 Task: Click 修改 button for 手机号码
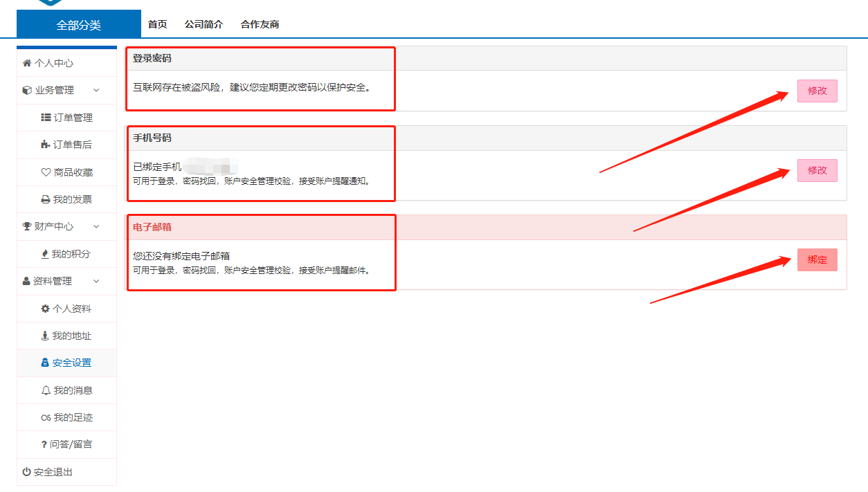click(x=817, y=170)
